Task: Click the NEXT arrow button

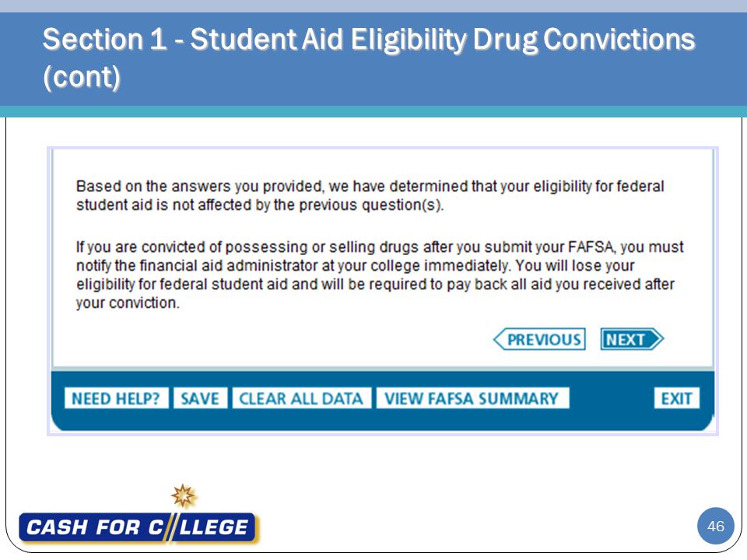Action: (632, 340)
